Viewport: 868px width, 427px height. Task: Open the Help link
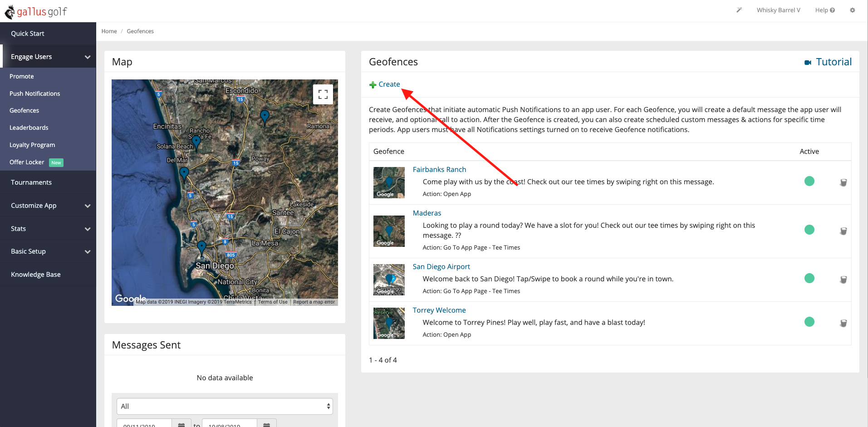pyautogui.click(x=825, y=10)
